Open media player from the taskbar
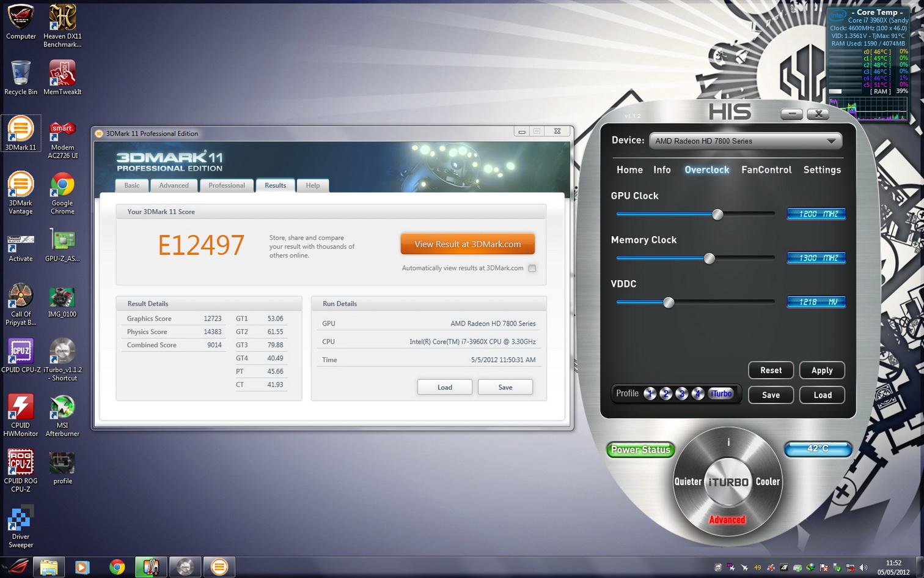 [82, 567]
